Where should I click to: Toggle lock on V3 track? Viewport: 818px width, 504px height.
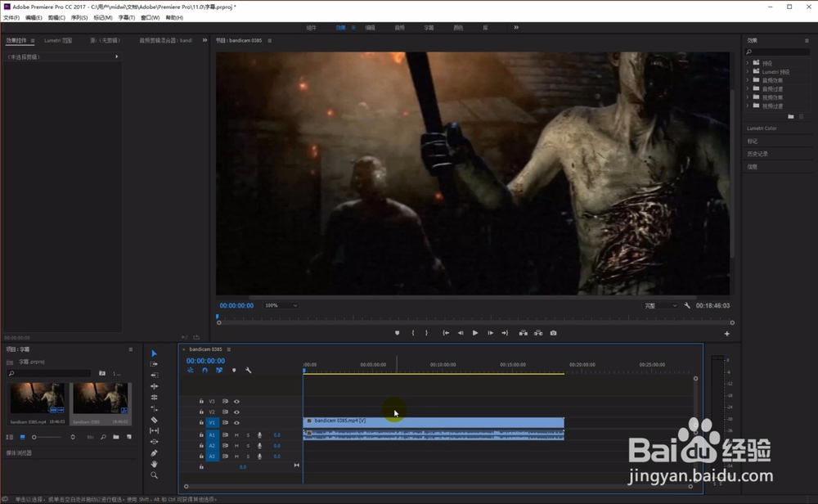point(201,401)
